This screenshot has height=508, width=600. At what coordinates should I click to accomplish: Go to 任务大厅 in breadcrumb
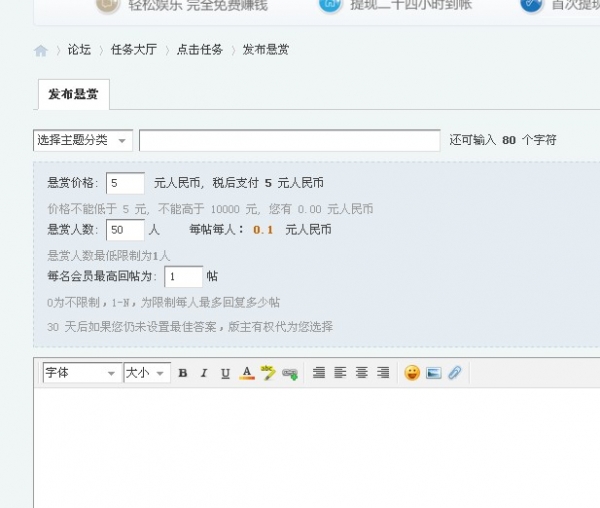134,50
